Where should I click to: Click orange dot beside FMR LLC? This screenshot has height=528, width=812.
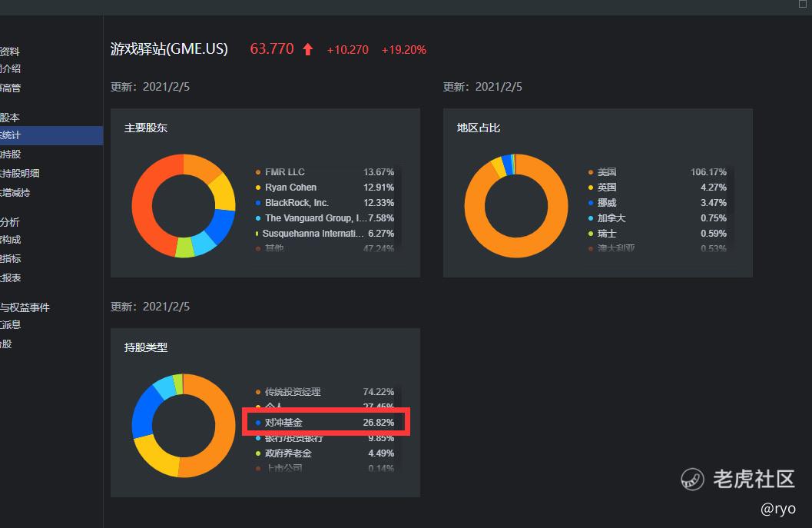pyautogui.click(x=258, y=173)
